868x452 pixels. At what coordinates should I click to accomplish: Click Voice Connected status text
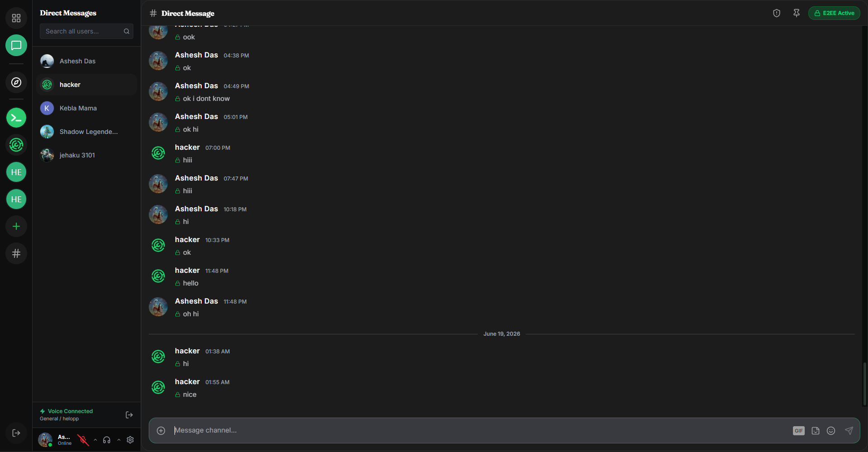coord(70,411)
